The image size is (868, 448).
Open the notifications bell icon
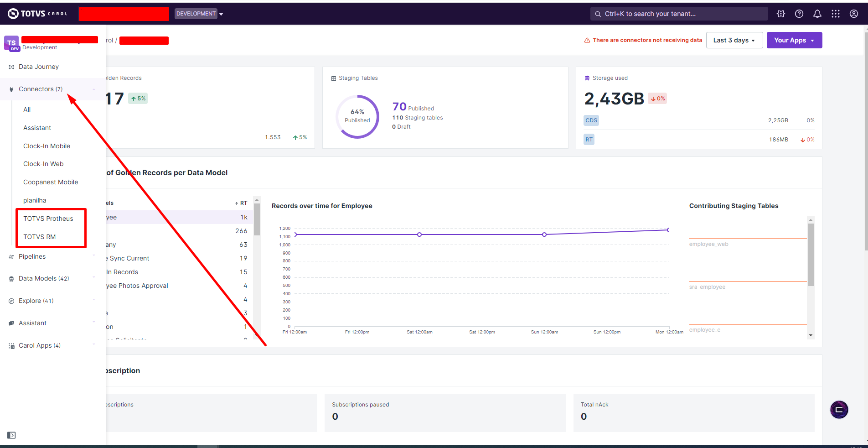click(x=817, y=14)
